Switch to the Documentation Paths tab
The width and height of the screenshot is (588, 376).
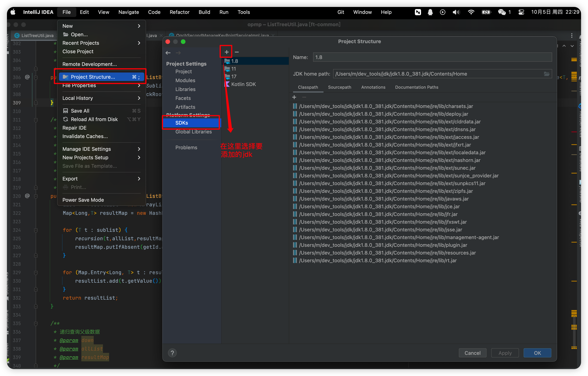[416, 87]
